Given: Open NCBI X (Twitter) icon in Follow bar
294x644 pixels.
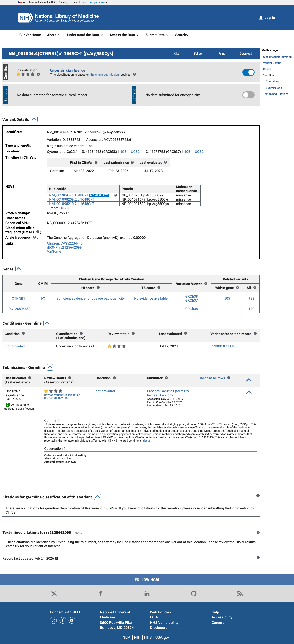Looking at the screenshot, I should pyautogui.click(x=54, y=593).
